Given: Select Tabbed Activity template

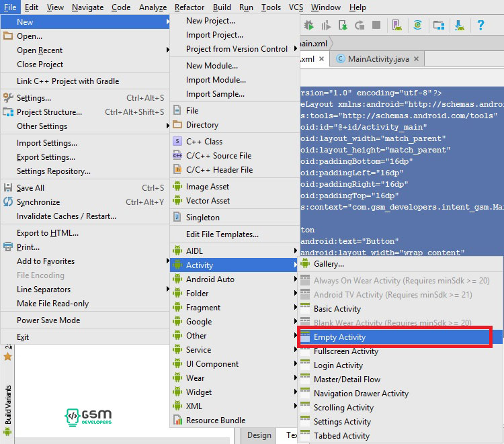Looking at the screenshot, I should point(341,436).
